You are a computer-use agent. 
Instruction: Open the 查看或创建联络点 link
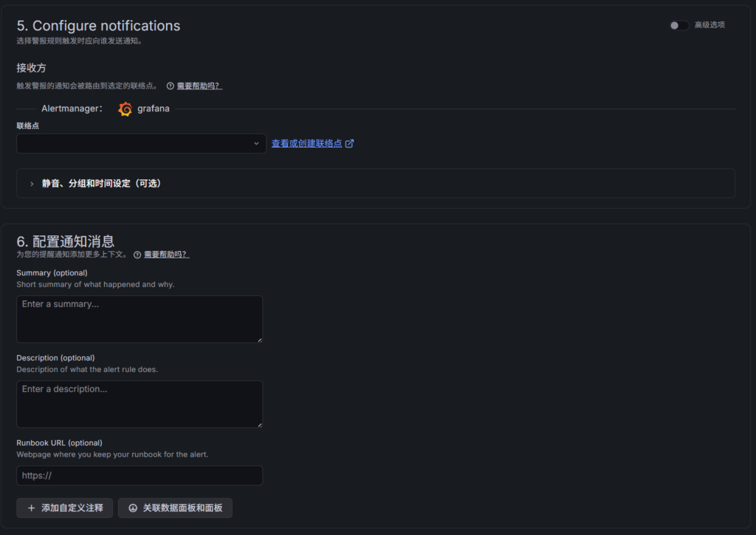pyautogui.click(x=306, y=144)
